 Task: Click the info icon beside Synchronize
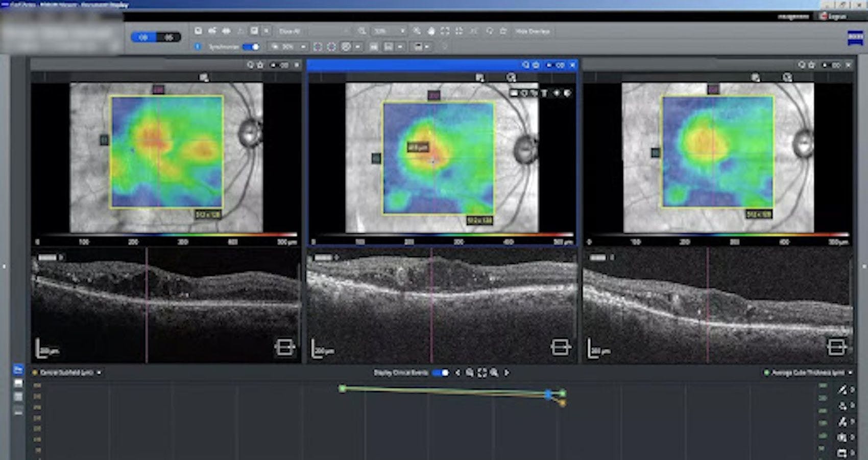[198, 47]
